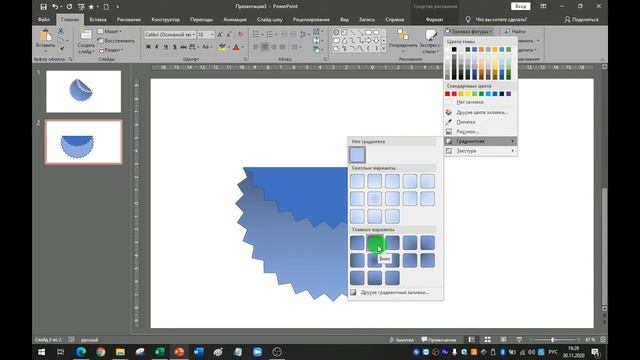Open the Формат tab
This screenshot has width=640, height=360.
click(434, 20)
